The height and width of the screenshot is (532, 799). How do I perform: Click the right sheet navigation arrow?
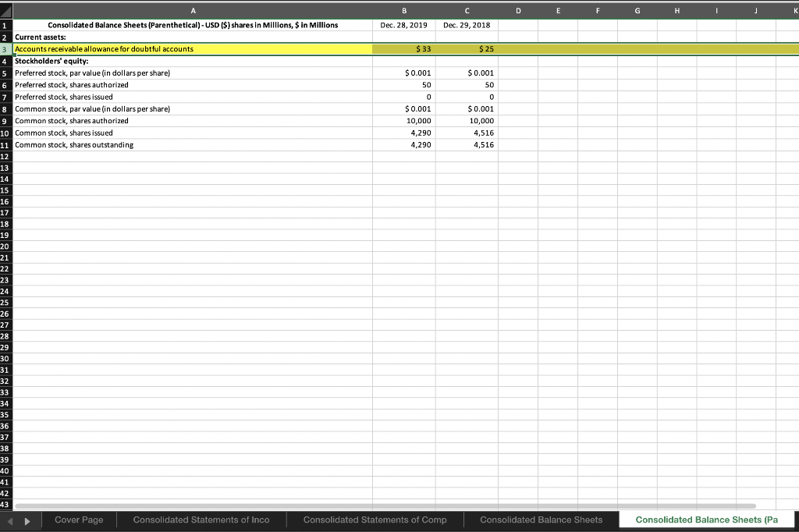click(x=27, y=520)
